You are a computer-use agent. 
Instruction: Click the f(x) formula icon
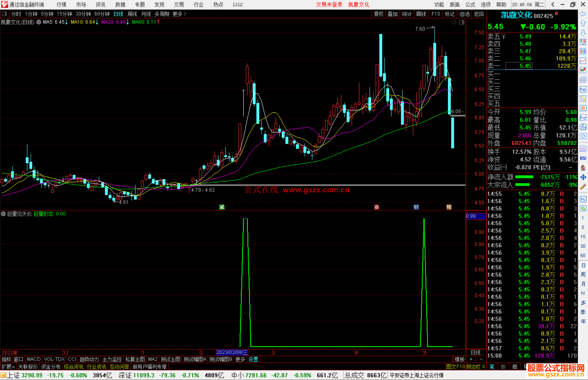(583, 127)
